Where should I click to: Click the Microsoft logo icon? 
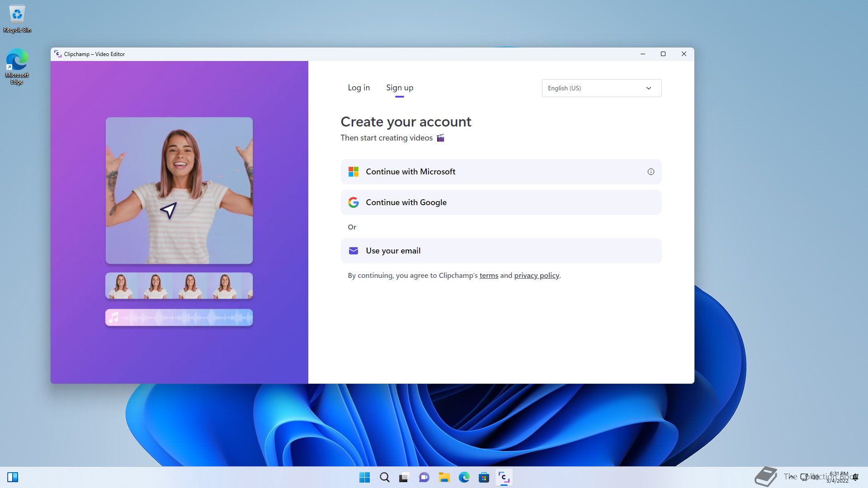[x=354, y=172]
